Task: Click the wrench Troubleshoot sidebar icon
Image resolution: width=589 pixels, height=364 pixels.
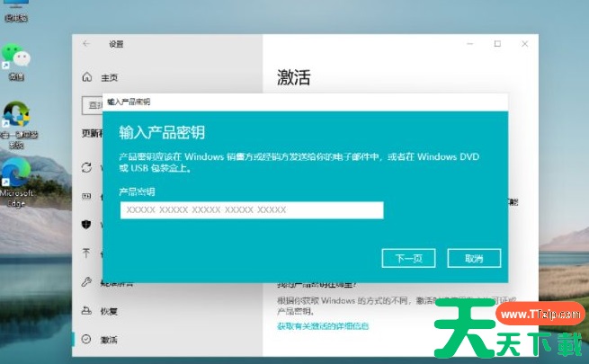Action: coord(86,282)
